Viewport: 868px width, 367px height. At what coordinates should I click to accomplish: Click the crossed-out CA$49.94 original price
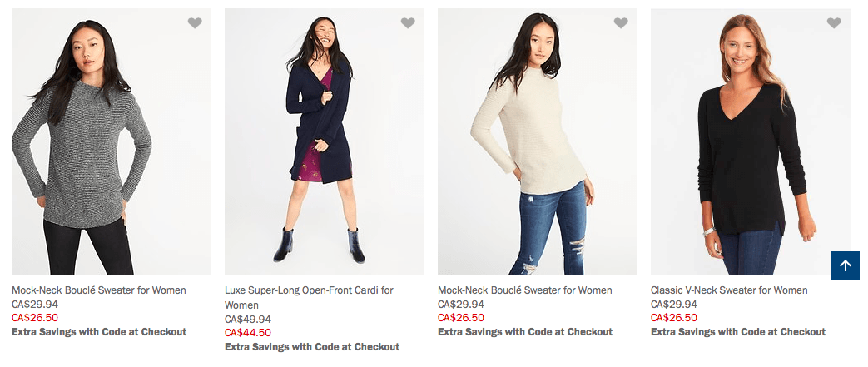248,320
